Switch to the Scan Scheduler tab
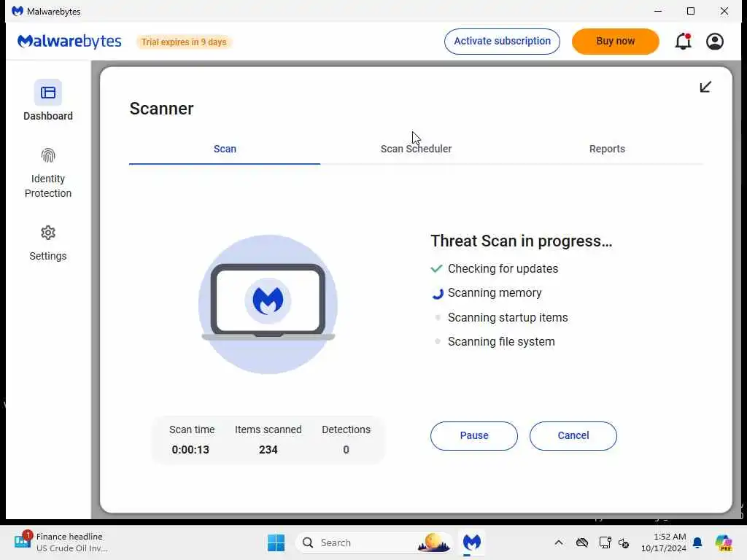 coord(416,149)
